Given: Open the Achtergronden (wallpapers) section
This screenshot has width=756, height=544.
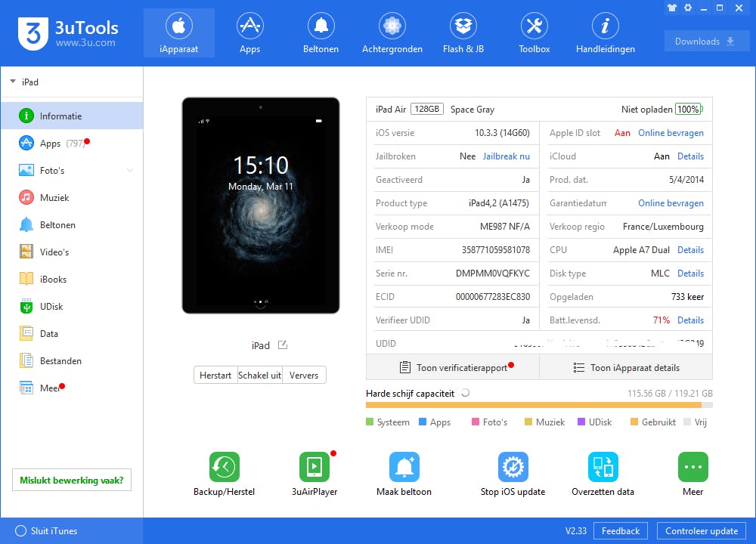Looking at the screenshot, I should click(x=392, y=32).
